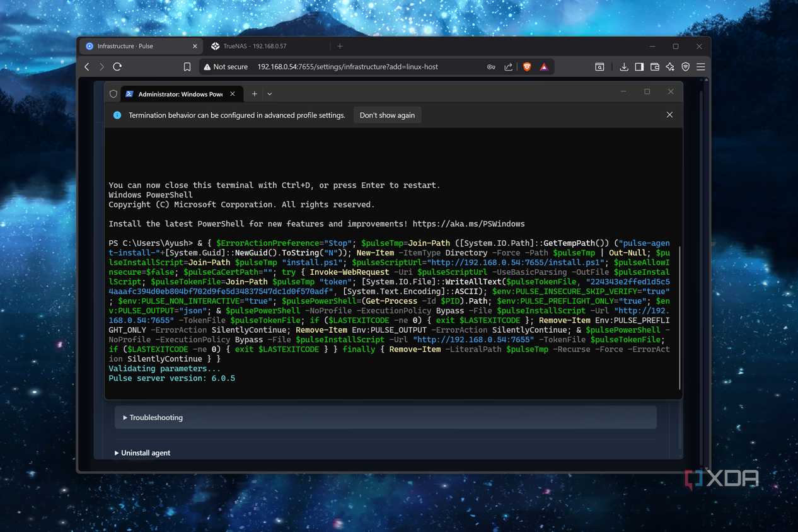Maximize the Windows Terminal window
The width and height of the screenshot is (798, 532).
(x=647, y=92)
